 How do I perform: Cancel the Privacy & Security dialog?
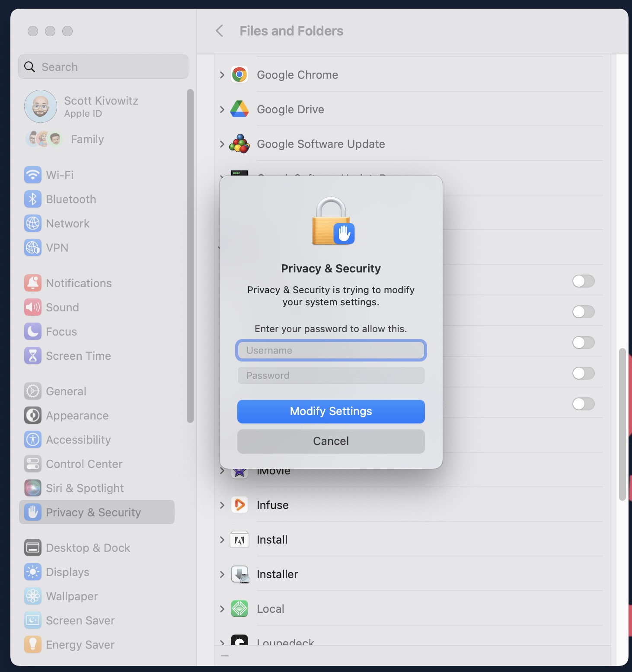[x=331, y=441]
